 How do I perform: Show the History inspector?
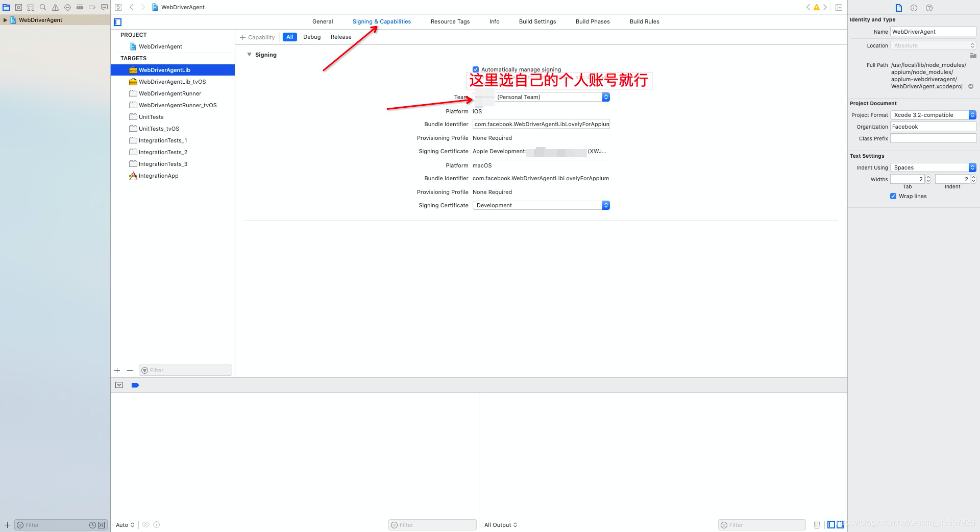point(914,8)
